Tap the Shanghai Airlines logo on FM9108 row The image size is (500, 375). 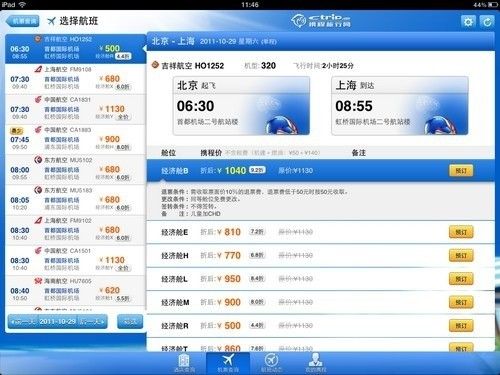click(38, 69)
